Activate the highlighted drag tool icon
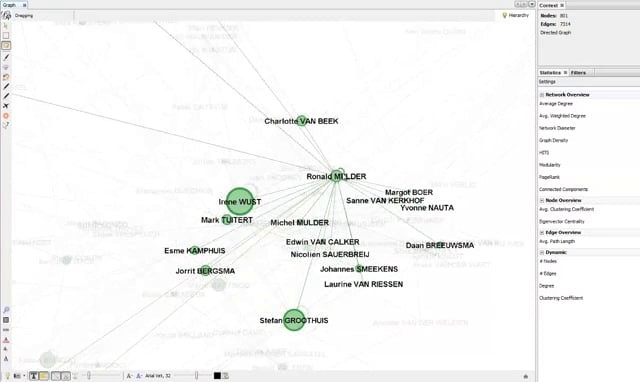The width and height of the screenshot is (640, 382). tap(6, 46)
